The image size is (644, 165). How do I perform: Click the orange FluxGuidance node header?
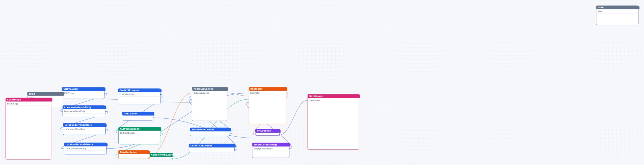point(134,152)
